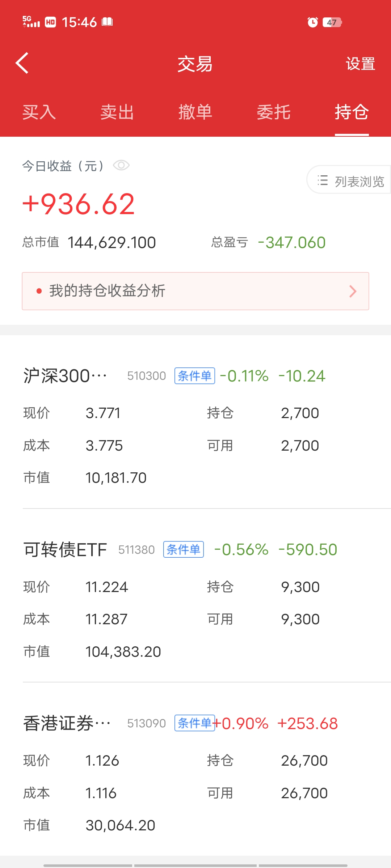Screen dimensions: 391x868
Task: Open the 沪深300 holding name
Action: 65,376
